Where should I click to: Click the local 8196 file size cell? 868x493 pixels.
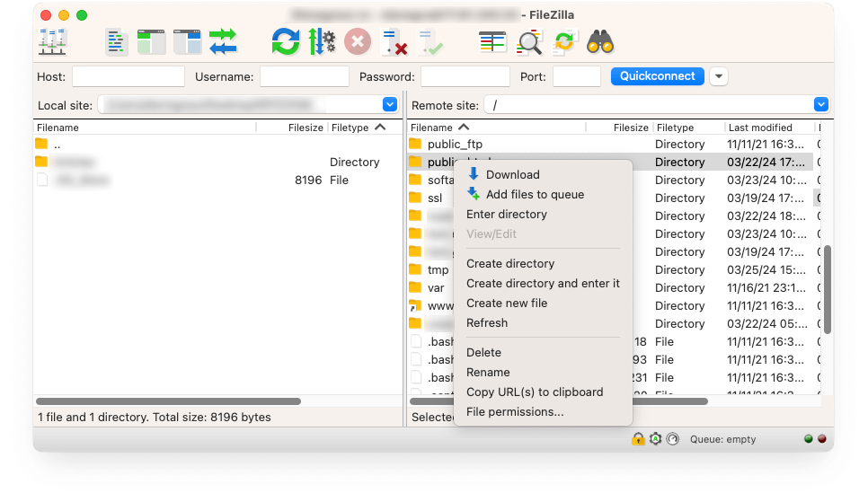tap(308, 180)
